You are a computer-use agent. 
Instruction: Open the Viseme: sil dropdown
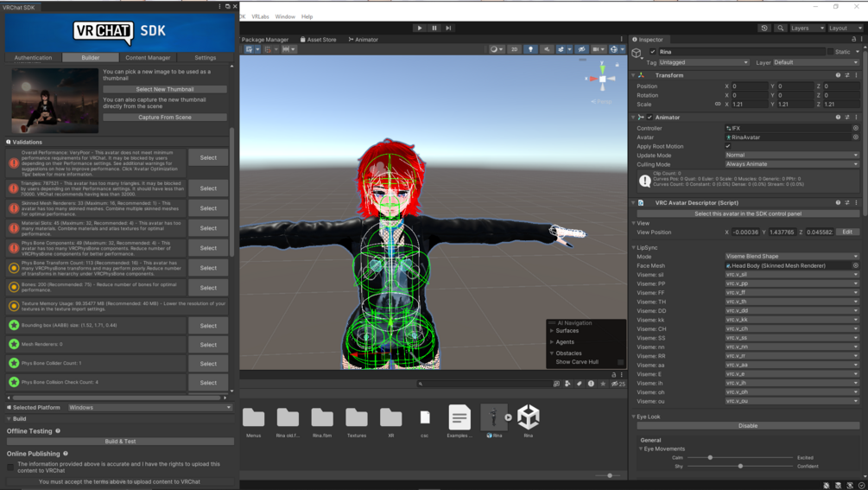[x=792, y=275]
